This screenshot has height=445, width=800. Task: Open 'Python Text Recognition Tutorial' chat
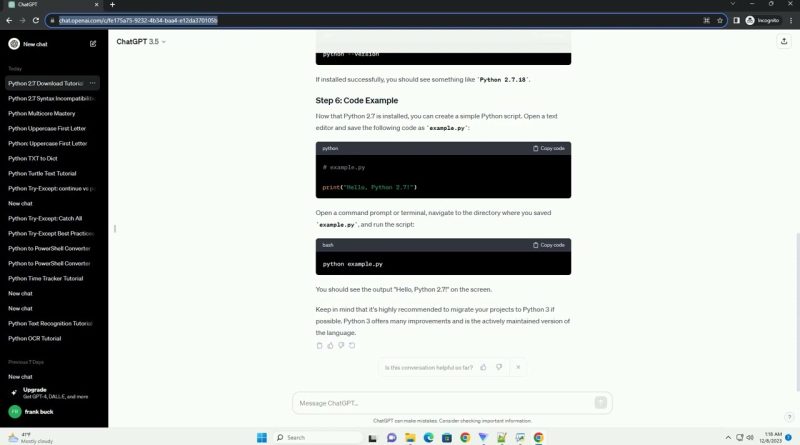point(52,324)
